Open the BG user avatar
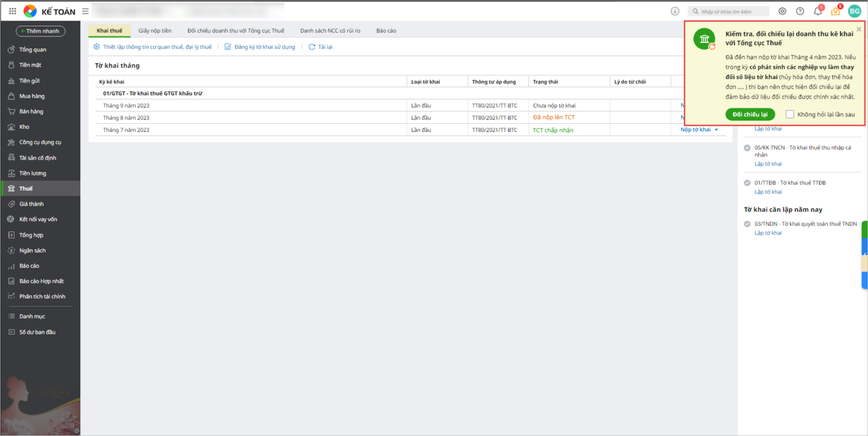 (x=854, y=11)
